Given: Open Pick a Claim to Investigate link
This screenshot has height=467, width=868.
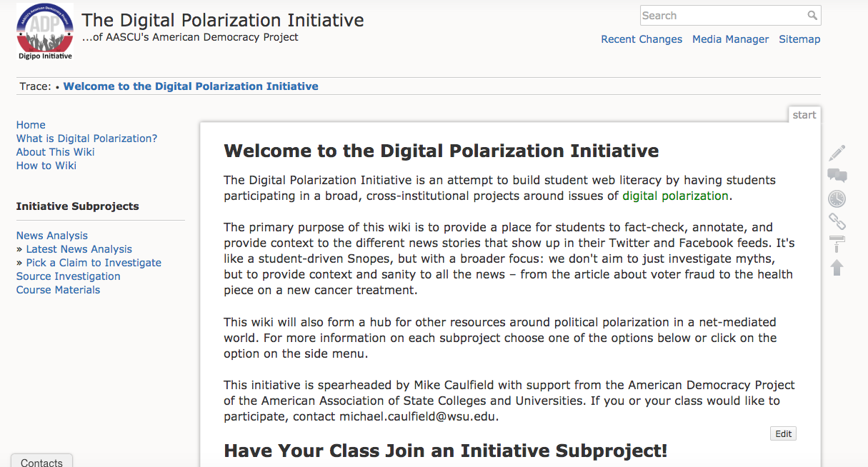Looking at the screenshot, I should coord(94,263).
